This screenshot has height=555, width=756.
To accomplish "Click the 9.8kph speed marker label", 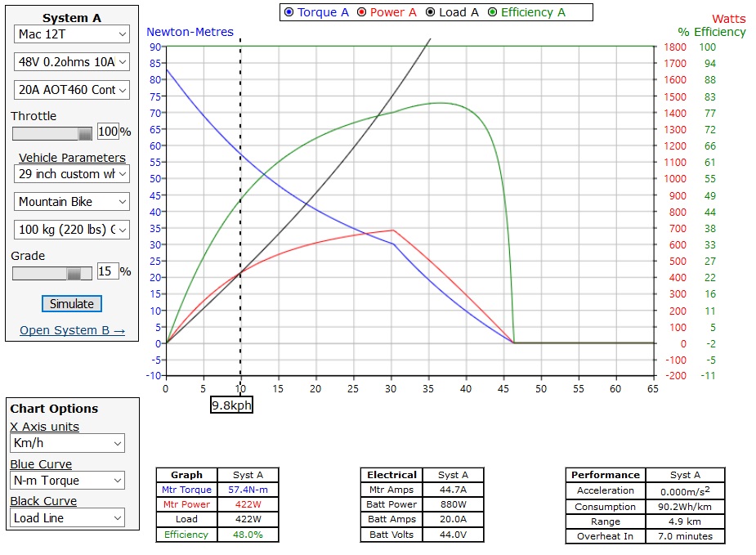I will [231, 405].
